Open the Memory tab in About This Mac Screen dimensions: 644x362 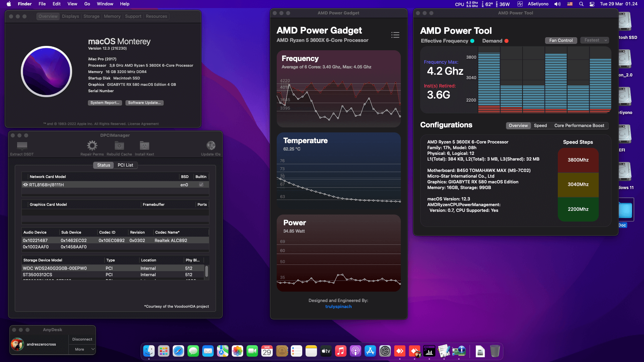[x=112, y=16]
